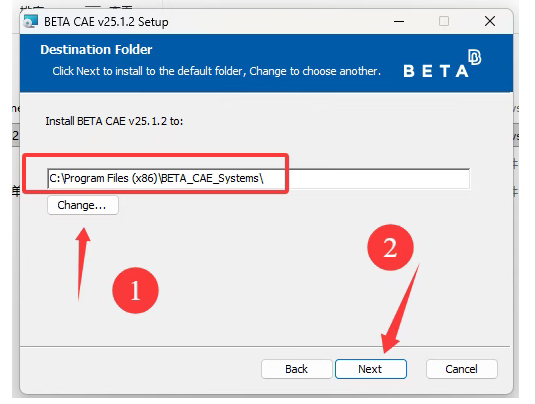Open the Change... folder browser

[x=83, y=205]
